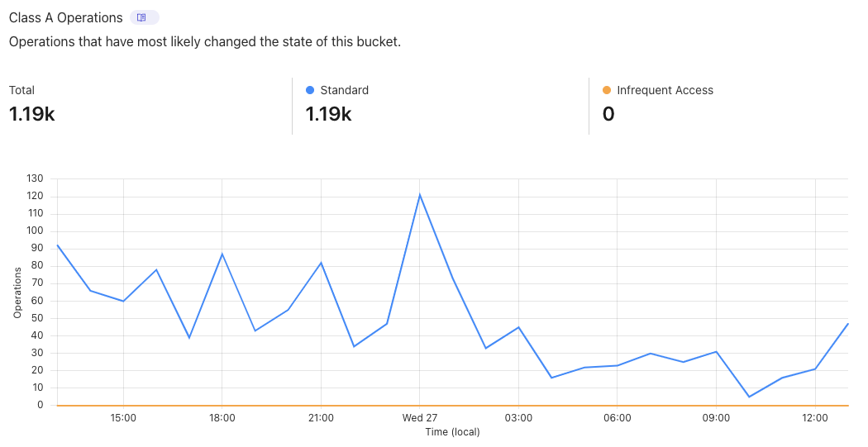Click the 06:00 time axis label
Viewport: 868px width, 447px height.
pyautogui.click(x=618, y=418)
